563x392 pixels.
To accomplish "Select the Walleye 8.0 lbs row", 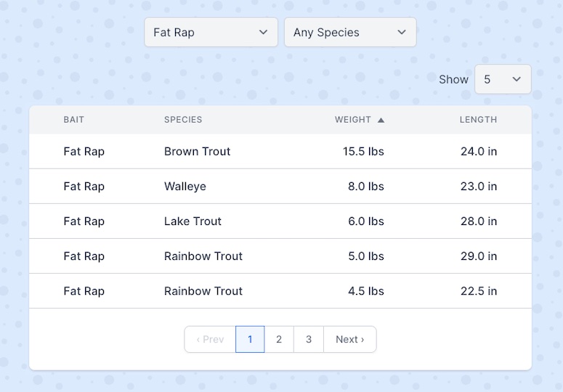I will pyautogui.click(x=280, y=186).
